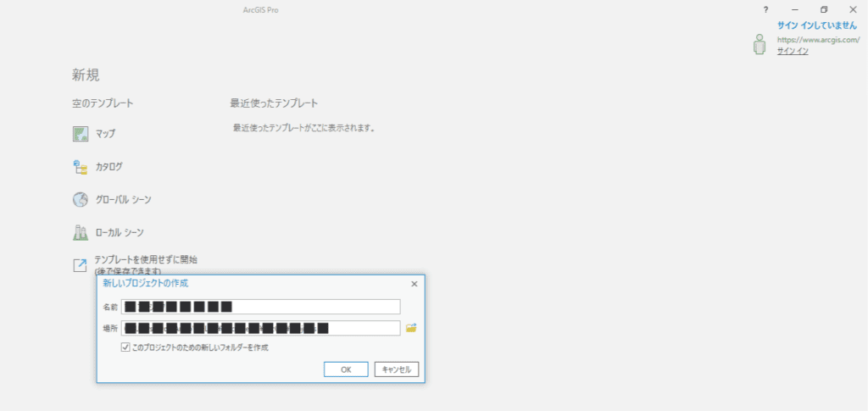868x411 pixels.
Task: Open the ローカル シーン label
Action: click(120, 232)
